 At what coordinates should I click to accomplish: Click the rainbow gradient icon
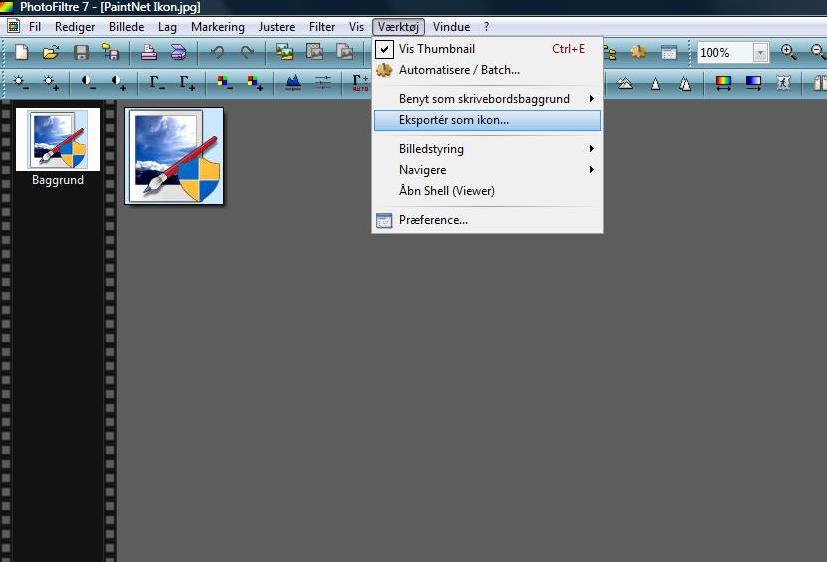[x=723, y=83]
